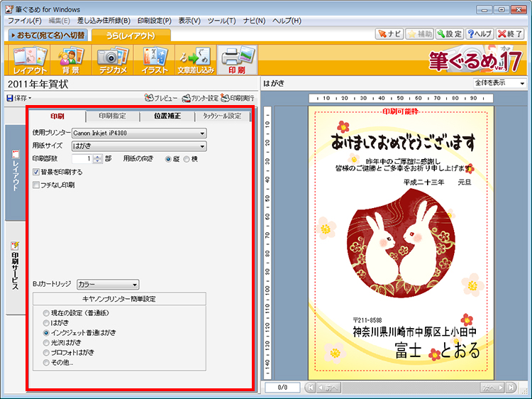The width and height of the screenshot is (532, 399).
Task: Click the ナビ navigation button
Action: pos(389,34)
